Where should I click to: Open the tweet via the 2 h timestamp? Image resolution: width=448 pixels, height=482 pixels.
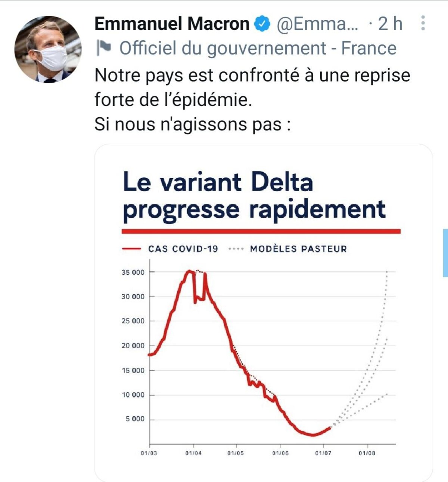[x=390, y=24]
